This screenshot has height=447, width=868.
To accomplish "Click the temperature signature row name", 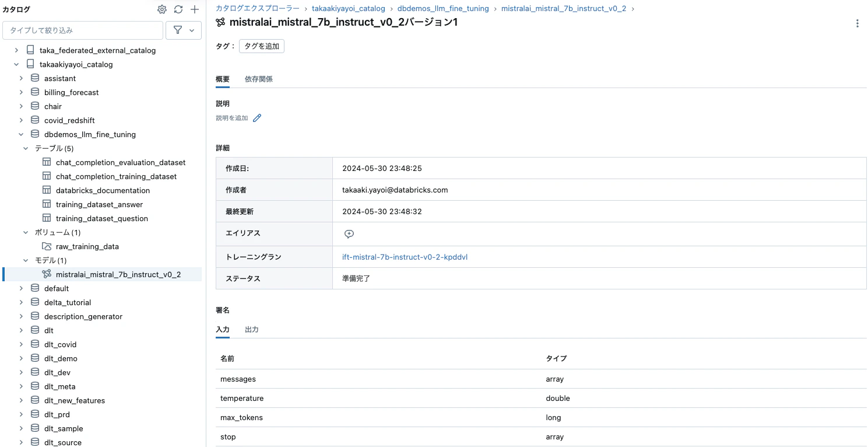I will point(242,399).
